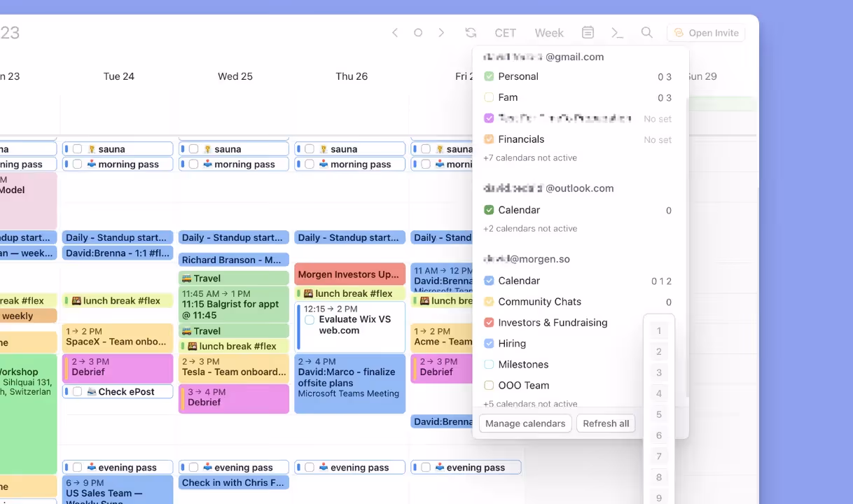The width and height of the screenshot is (853, 504).
Task: Open Tuesday Debrief event
Action: pyautogui.click(x=118, y=368)
